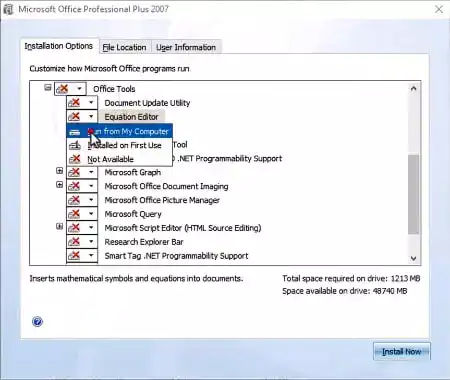Expand the Microsoft Script Editor node
The image size is (450, 380).
tap(59, 226)
